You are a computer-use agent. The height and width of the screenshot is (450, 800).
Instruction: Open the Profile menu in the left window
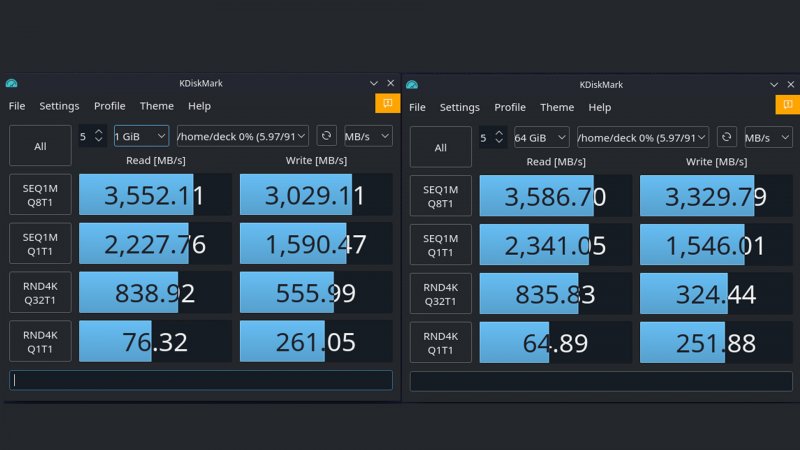pyautogui.click(x=110, y=106)
